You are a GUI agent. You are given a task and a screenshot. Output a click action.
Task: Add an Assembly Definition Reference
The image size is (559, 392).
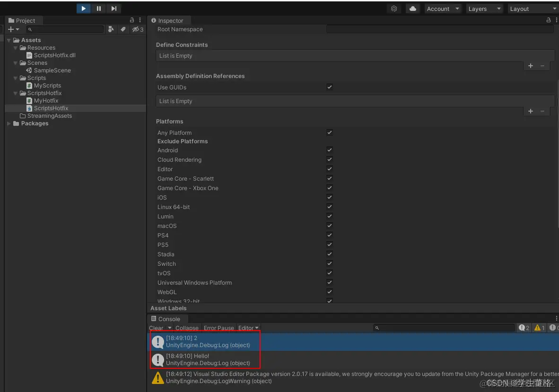coord(531,111)
